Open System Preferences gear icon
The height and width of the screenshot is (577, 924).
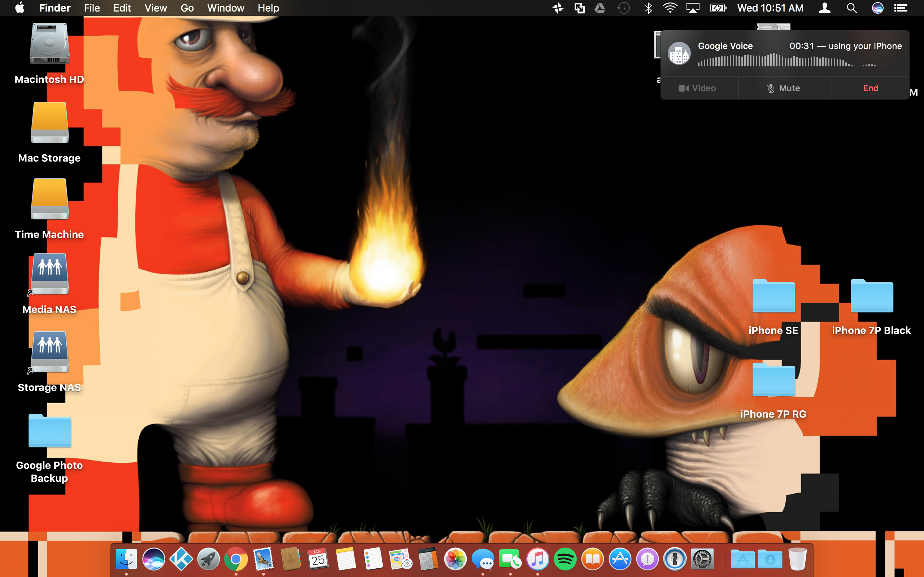pyautogui.click(x=702, y=559)
